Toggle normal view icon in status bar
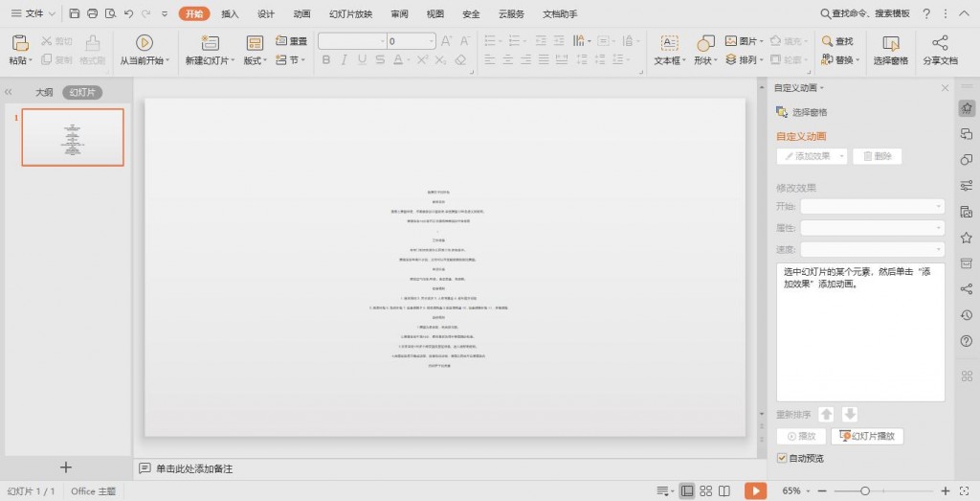 (x=687, y=491)
